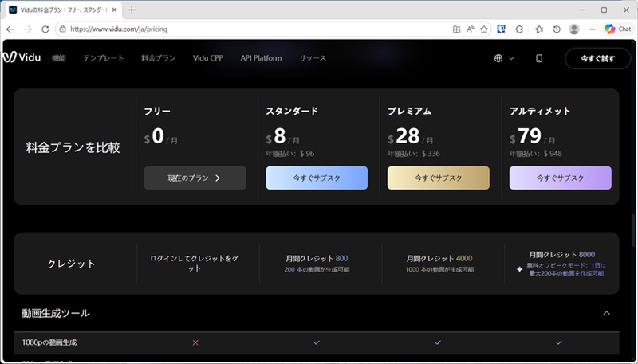Viewport: 638px width, 364px height.
Task: Open the Vidu CPP menu item
Action: (208, 58)
